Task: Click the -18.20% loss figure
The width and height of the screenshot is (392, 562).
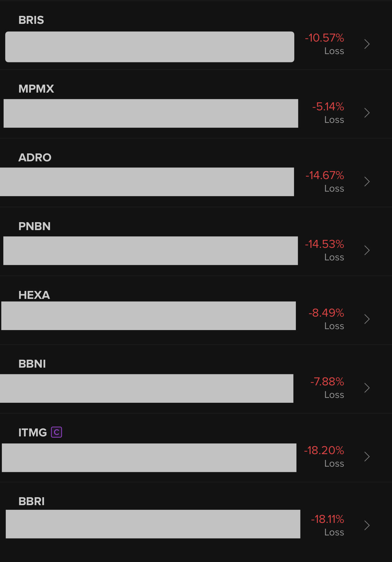Action: point(324,450)
